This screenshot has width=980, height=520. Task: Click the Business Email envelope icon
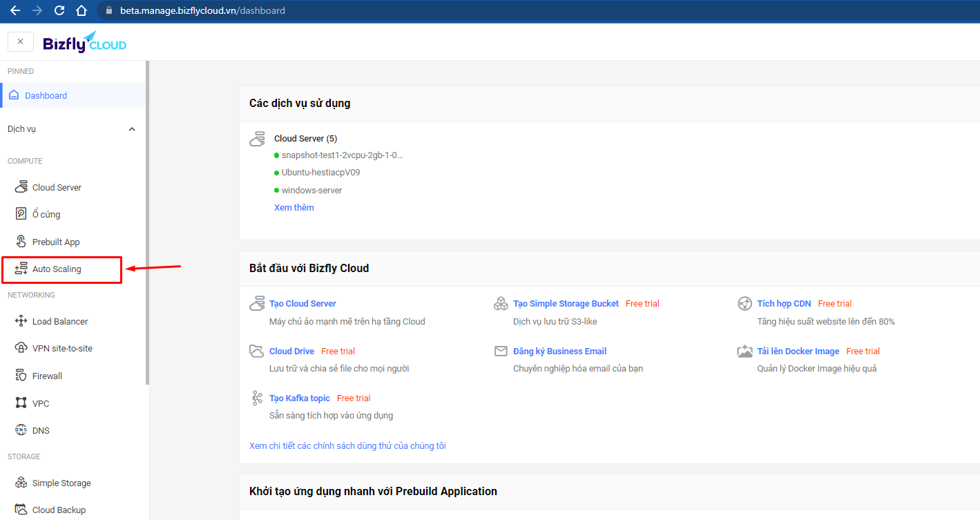coord(501,352)
